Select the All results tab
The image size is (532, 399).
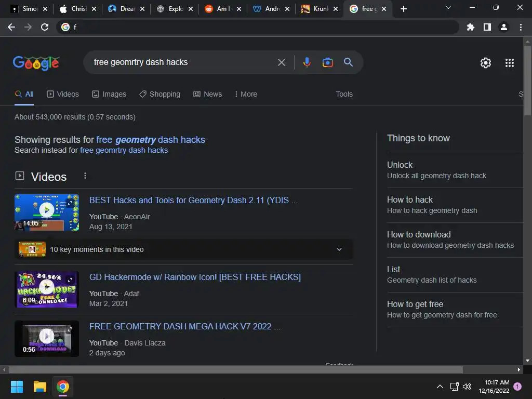24,95
